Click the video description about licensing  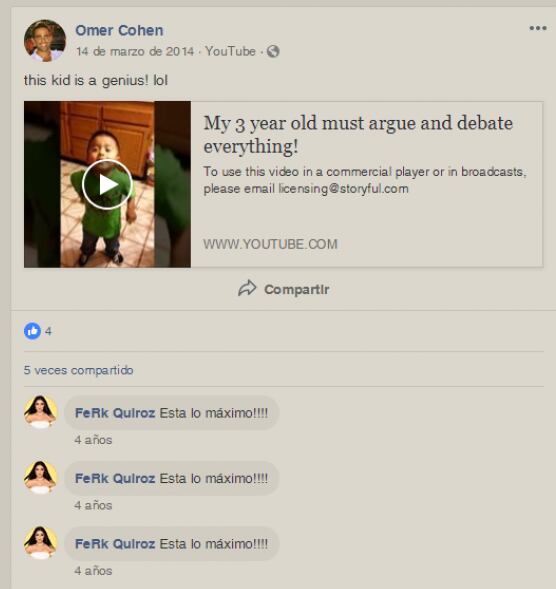click(x=365, y=180)
